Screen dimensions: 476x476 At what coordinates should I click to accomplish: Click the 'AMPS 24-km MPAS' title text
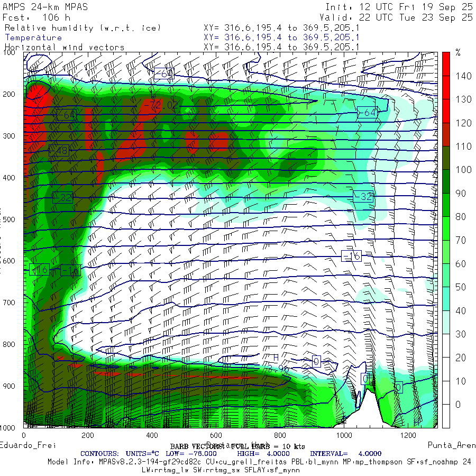[x=45, y=7]
